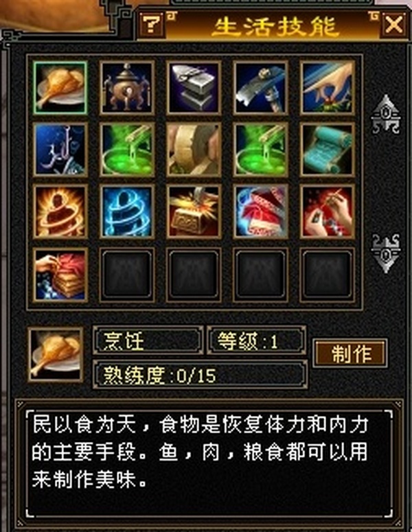Viewport: 412px width, 532px height.
Task: Select the red cloth tailoring skill icon
Action: pyautogui.click(x=261, y=211)
